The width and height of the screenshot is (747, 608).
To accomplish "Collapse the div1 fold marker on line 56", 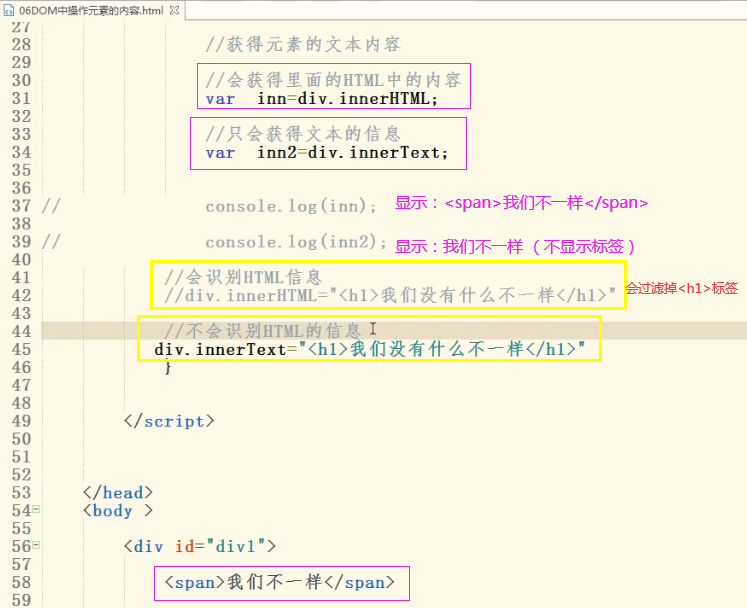I will click(x=36, y=546).
